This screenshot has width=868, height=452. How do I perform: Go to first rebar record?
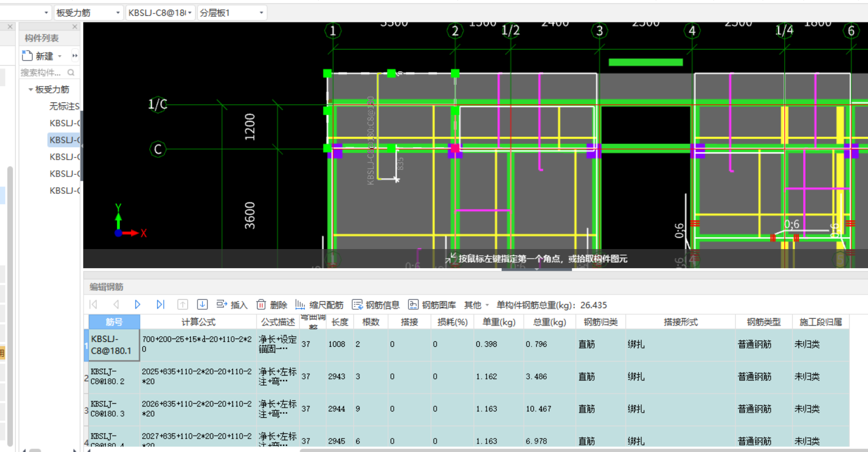pyautogui.click(x=93, y=305)
